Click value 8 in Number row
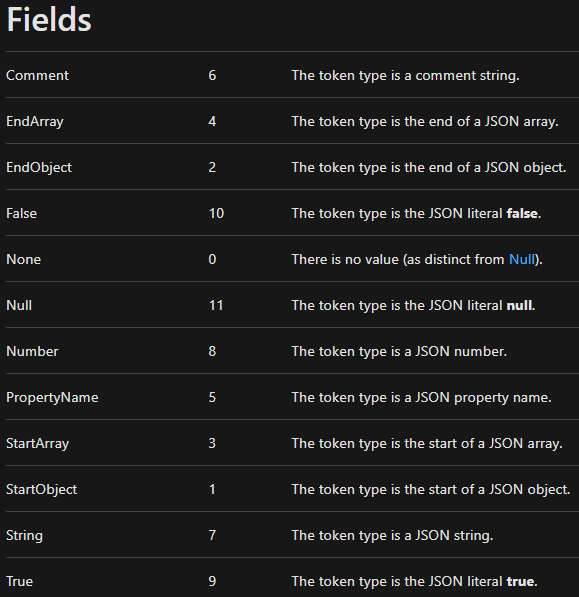579x597 pixels. point(212,351)
